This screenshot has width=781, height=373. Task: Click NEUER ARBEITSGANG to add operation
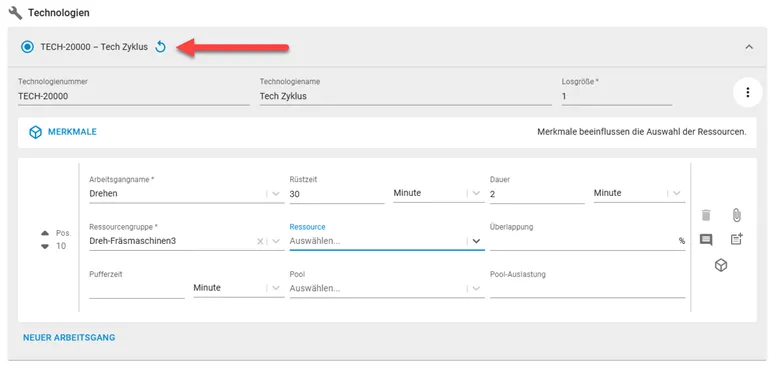click(x=69, y=338)
